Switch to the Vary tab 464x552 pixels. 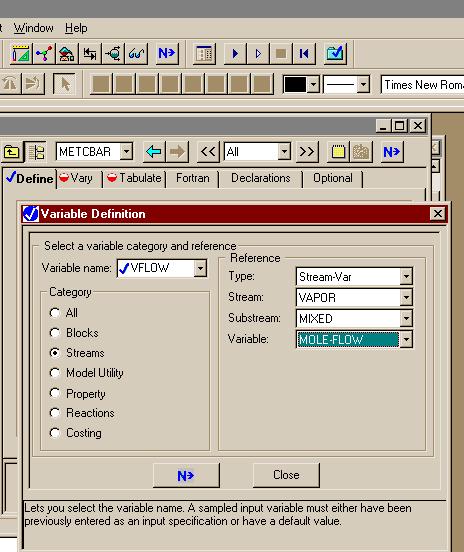[76, 178]
